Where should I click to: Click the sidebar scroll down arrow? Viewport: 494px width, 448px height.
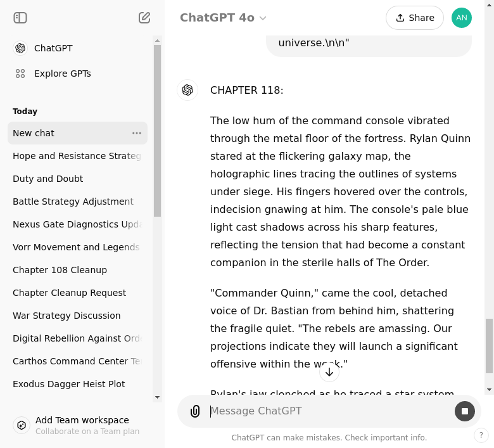click(x=158, y=397)
